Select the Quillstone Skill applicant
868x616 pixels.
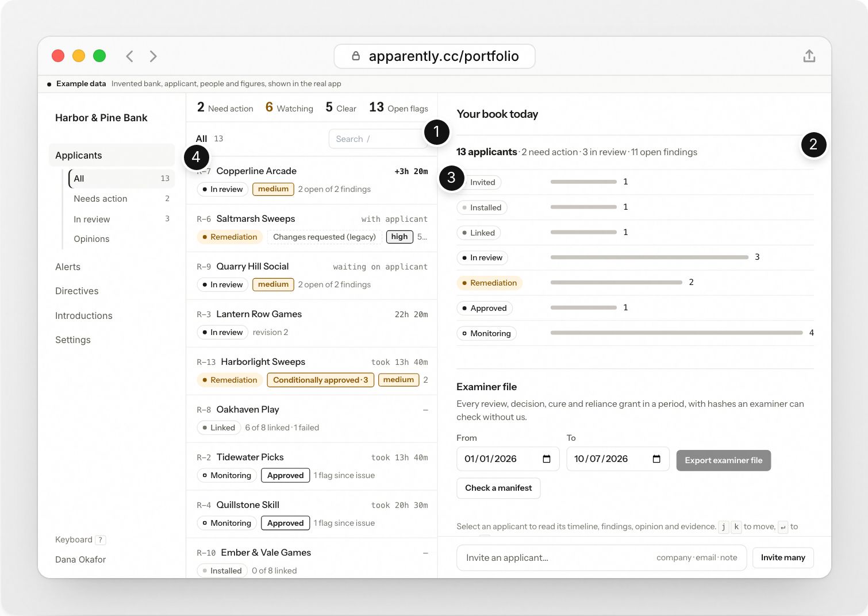pyautogui.click(x=312, y=514)
